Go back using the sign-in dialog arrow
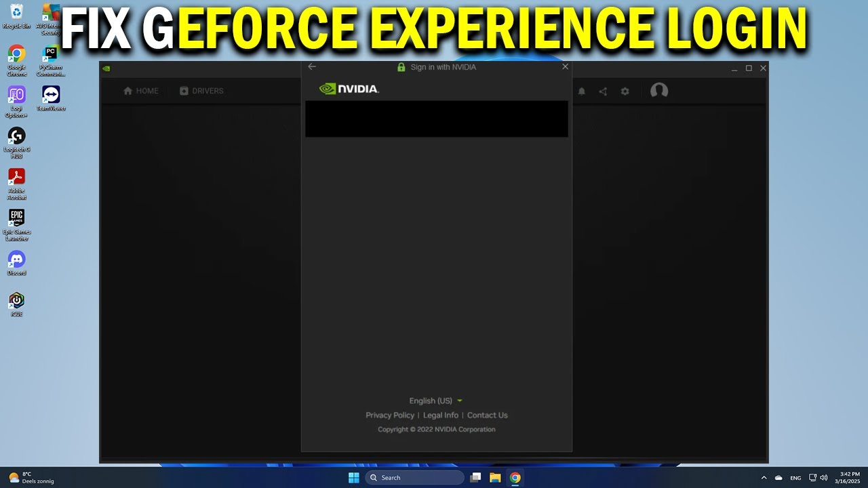The width and height of the screenshot is (868, 488). tap(312, 66)
